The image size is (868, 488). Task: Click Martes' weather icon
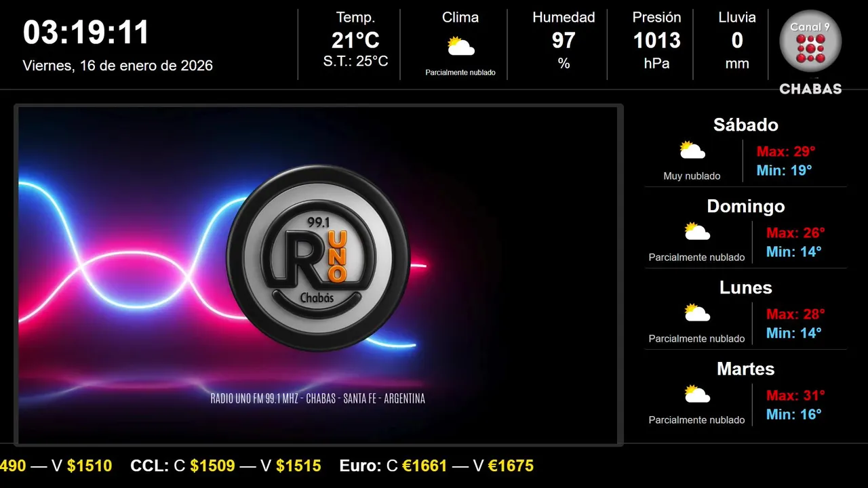(x=697, y=394)
